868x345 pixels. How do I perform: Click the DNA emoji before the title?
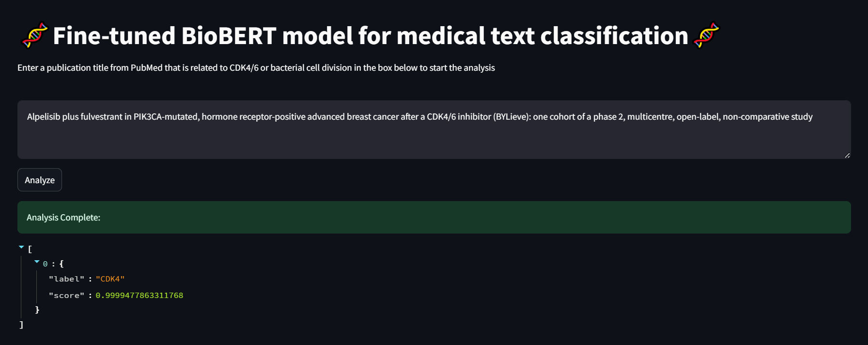35,35
